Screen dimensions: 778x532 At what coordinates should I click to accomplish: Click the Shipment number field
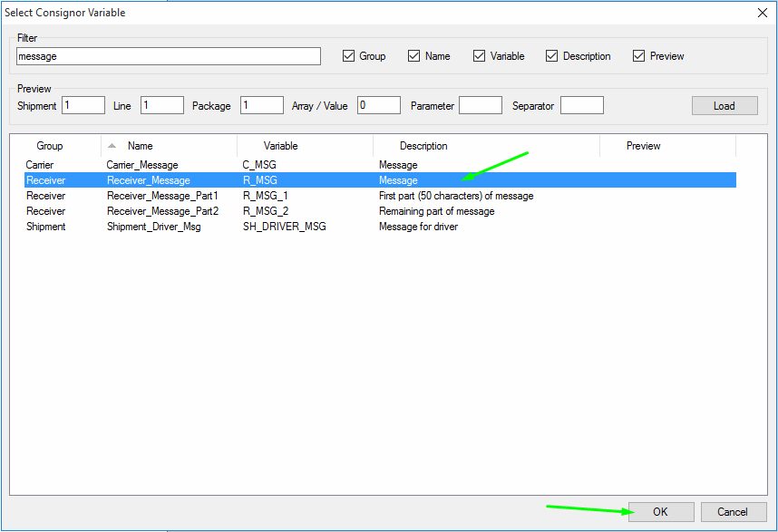tap(83, 105)
